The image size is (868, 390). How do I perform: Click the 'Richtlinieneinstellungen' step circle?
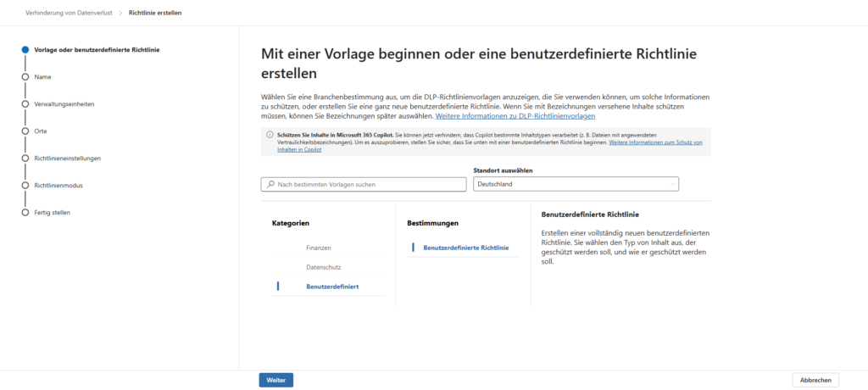25,158
